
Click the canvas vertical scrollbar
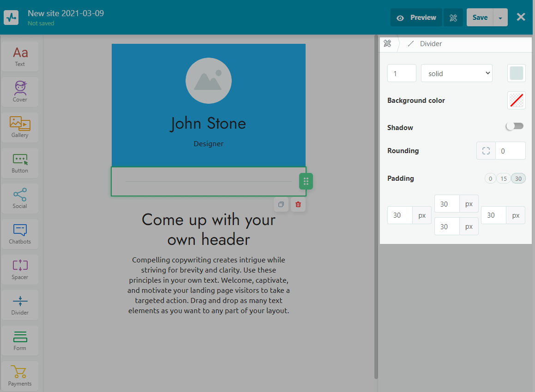click(x=376, y=207)
